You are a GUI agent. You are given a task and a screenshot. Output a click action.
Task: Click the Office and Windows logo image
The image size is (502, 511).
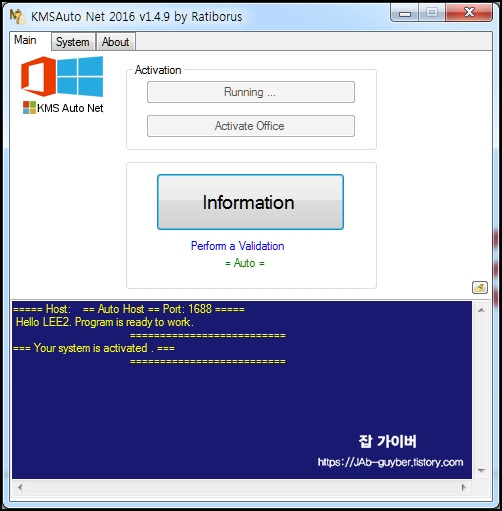tap(62, 76)
